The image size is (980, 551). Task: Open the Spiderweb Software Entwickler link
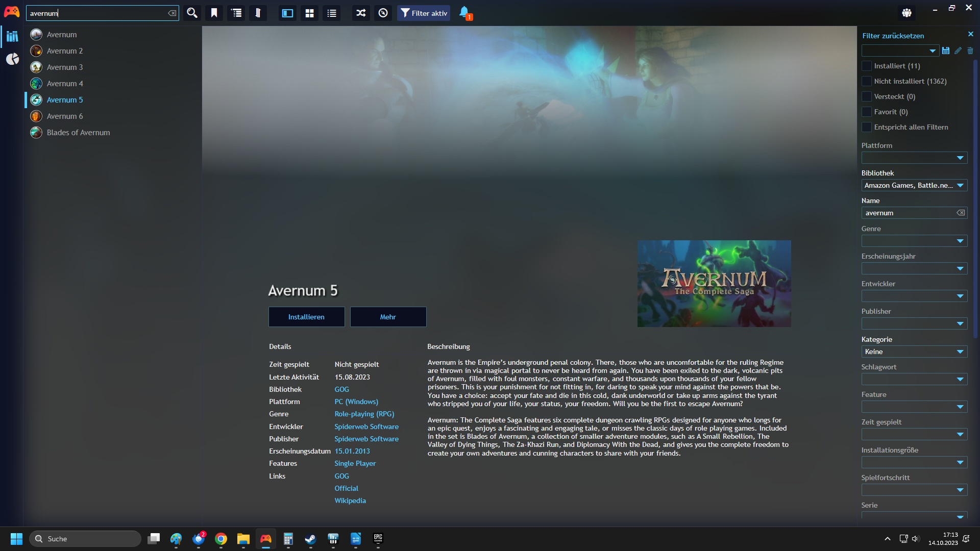[366, 427]
